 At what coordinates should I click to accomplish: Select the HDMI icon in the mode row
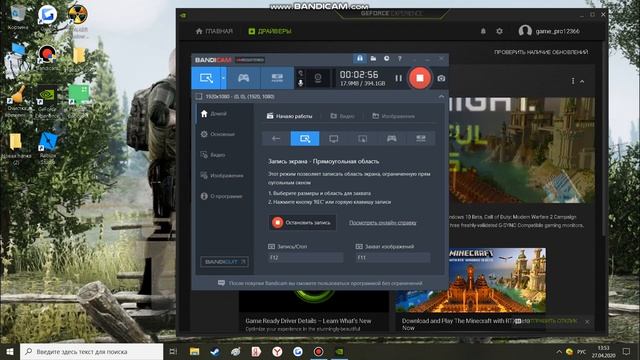[x=420, y=139]
